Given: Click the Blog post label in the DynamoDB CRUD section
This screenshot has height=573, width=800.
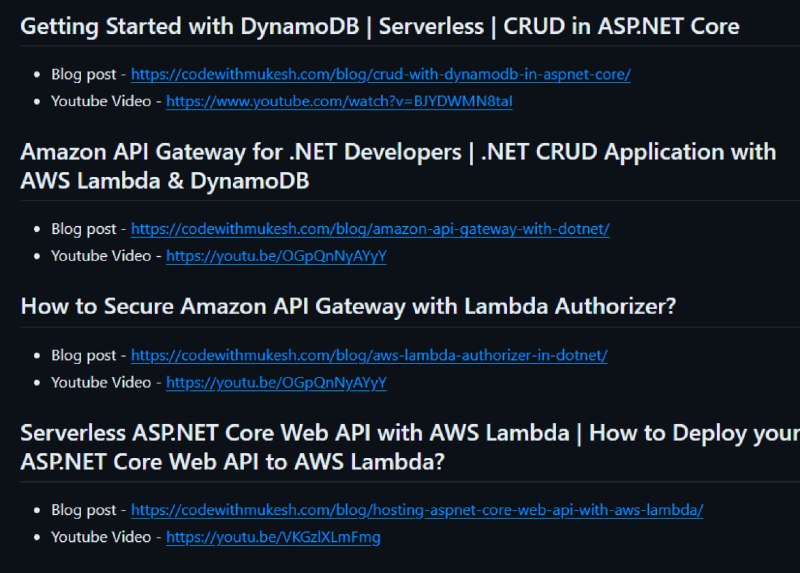Looking at the screenshot, I should [x=84, y=74].
